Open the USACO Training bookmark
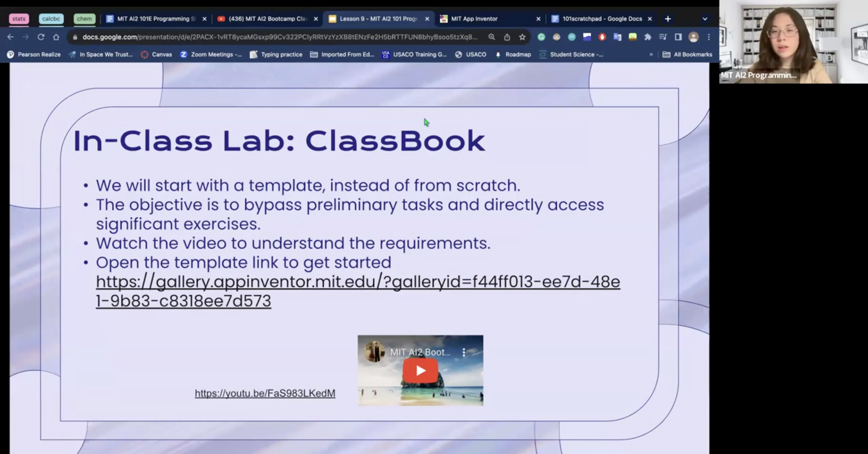 414,54
